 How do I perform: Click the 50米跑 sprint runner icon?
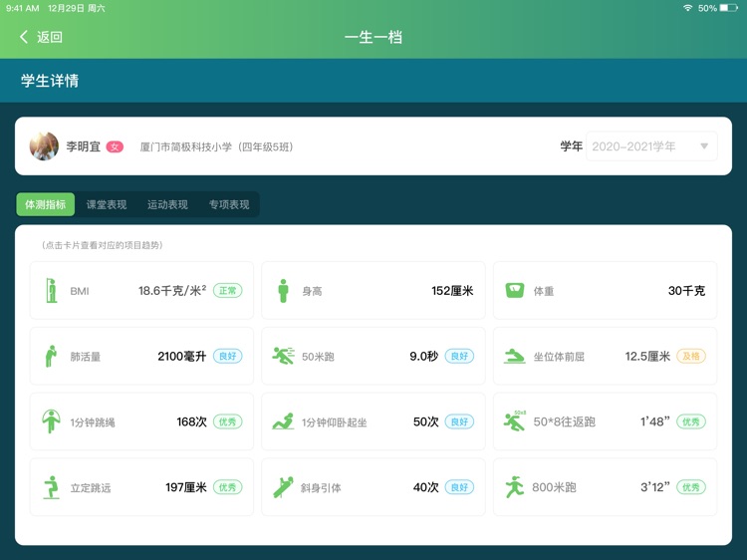coord(284,356)
